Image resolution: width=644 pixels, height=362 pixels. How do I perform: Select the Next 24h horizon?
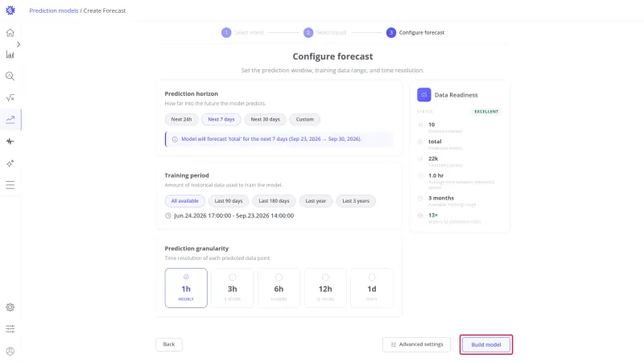pyautogui.click(x=182, y=119)
